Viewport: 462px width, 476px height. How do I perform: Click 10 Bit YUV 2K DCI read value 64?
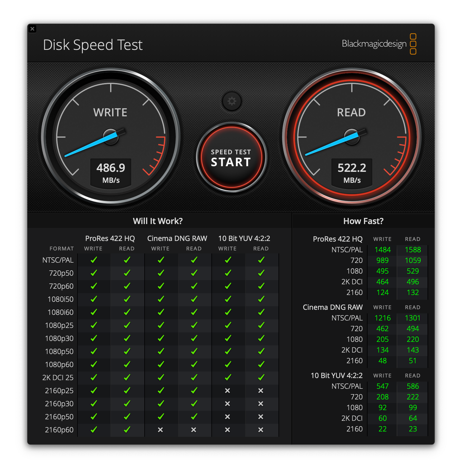413,418
